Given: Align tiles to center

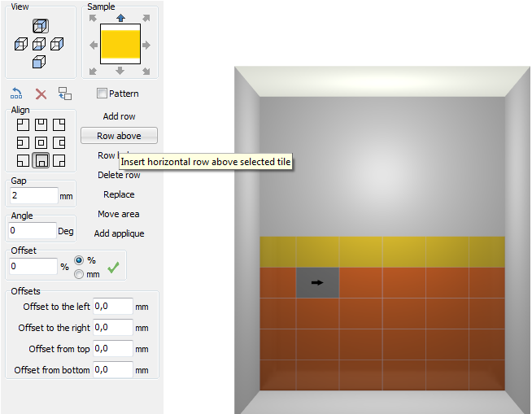Looking at the screenshot, I should [x=41, y=143].
